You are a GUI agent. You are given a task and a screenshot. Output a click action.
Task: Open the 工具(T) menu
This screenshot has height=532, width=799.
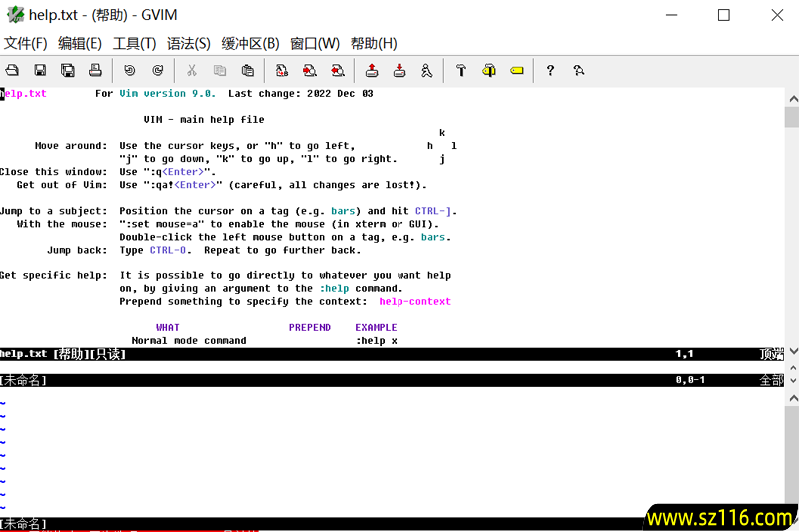(134, 43)
